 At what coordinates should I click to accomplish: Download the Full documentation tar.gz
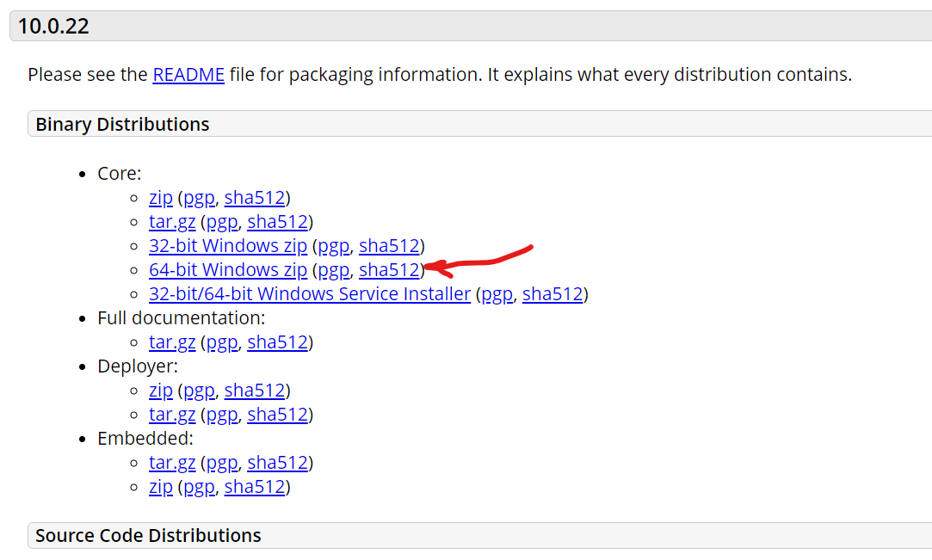[x=171, y=342]
